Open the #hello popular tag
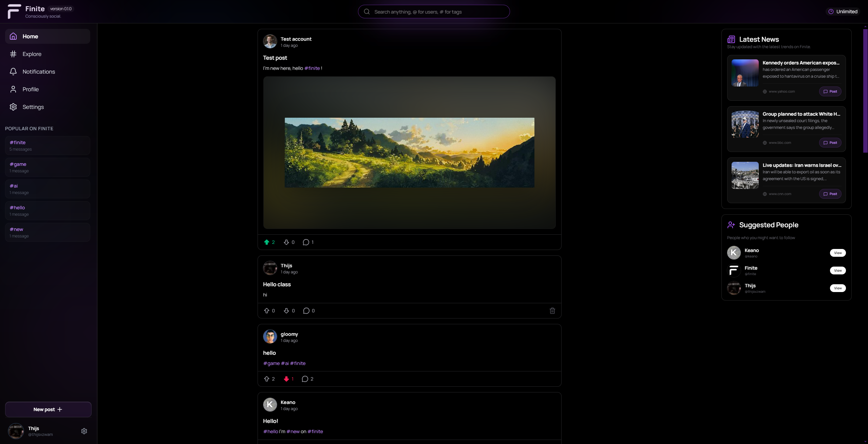The height and width of the screenshot is (444, 868). [48, 211]
